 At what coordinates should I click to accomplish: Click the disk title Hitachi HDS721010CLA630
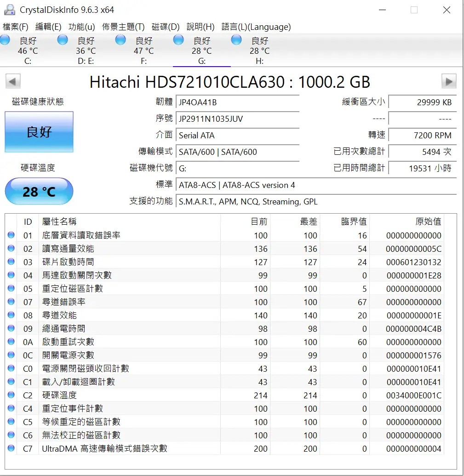(x=187, y=82)
